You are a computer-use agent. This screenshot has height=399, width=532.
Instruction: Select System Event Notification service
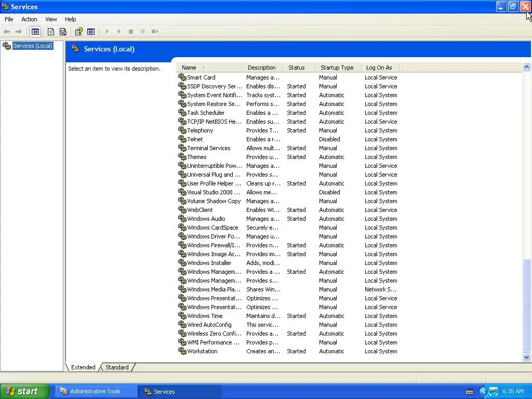(288, 95)
